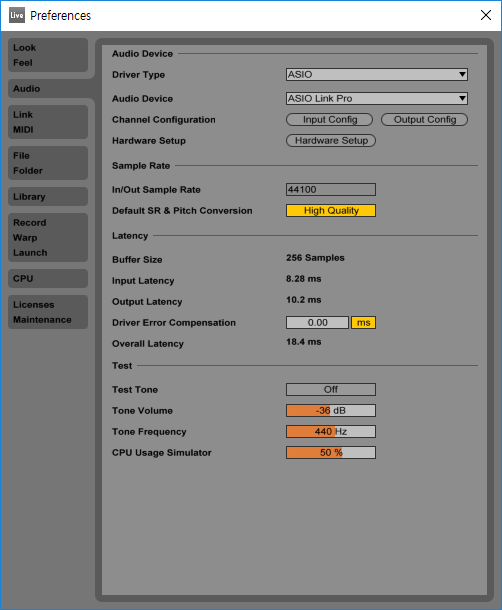Click the Latency section heading
This screenshot has height=610, width=502.
coord(130,236)
